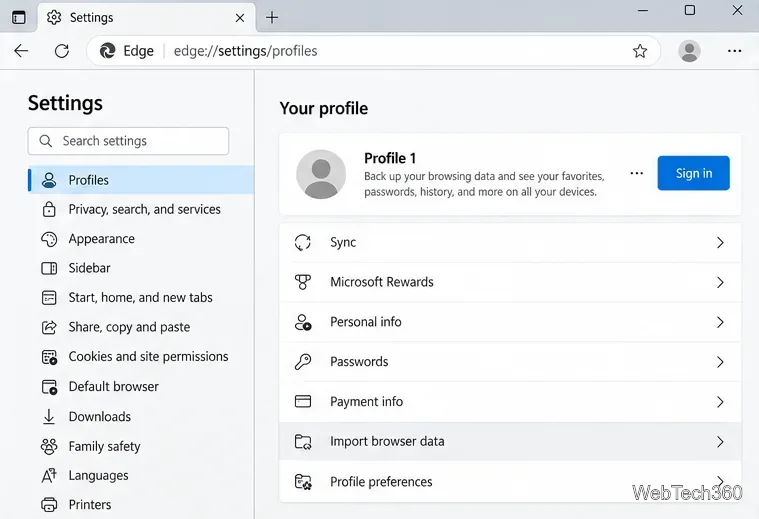Viewport: 759px width, 519px height.
Task: Click the address bar URL
Action: point(245,51)
